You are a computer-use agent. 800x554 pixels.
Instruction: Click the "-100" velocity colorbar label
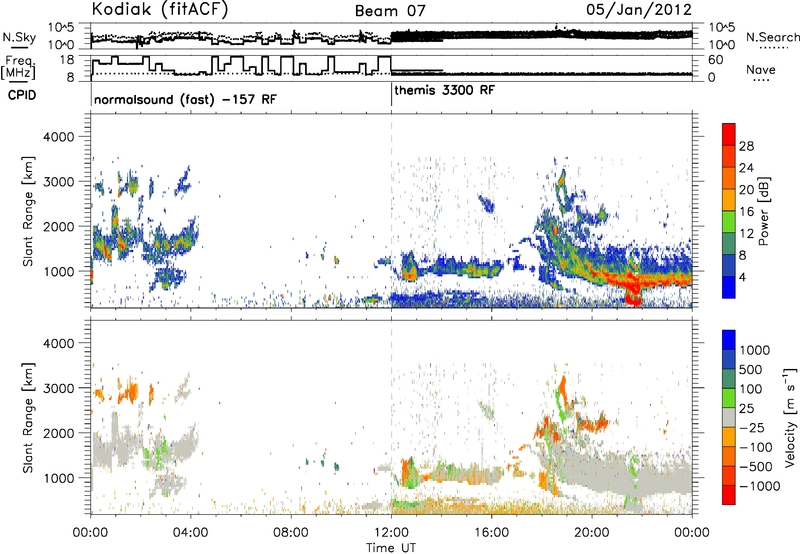tap(755, 447)
